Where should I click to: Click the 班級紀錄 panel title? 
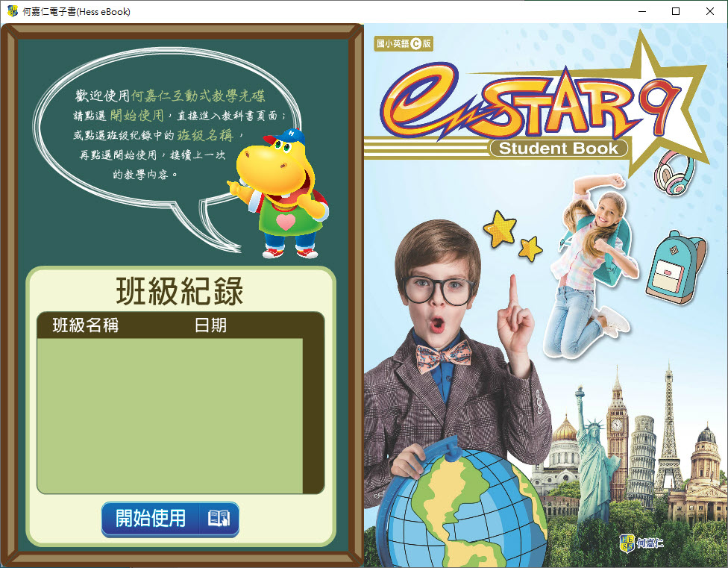pos(180,291)
